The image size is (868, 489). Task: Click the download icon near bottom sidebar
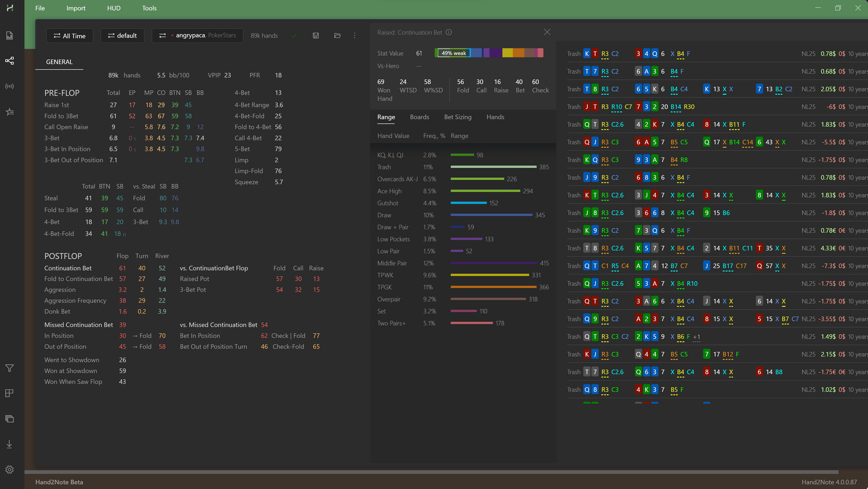[x=9, y=444]
